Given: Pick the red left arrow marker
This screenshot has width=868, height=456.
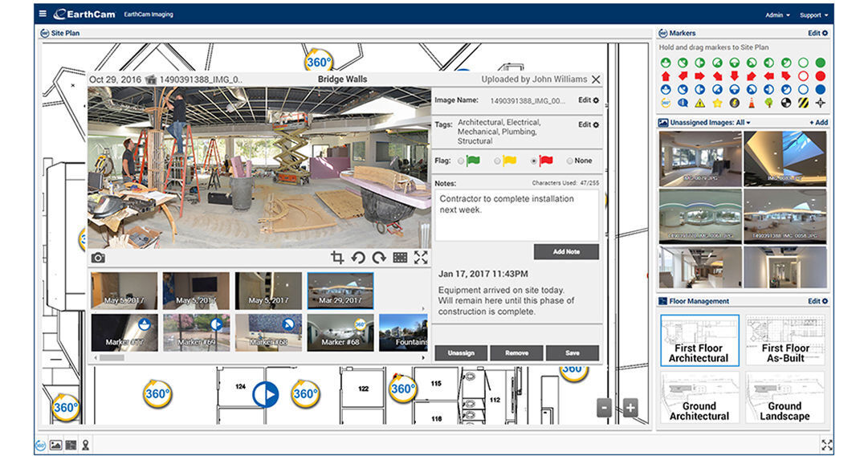Looking at the screenshot, I should [769, 75].
